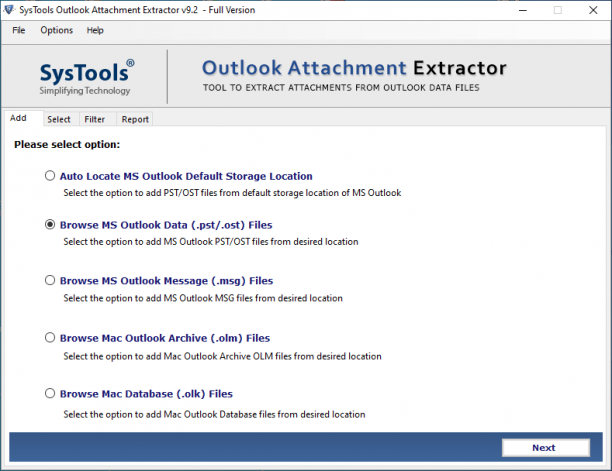The height and width of the screenshot is (471, 612).
Task: Select Auto Locate MS Outlook Default Storage radio
Action: click(50, 176)
